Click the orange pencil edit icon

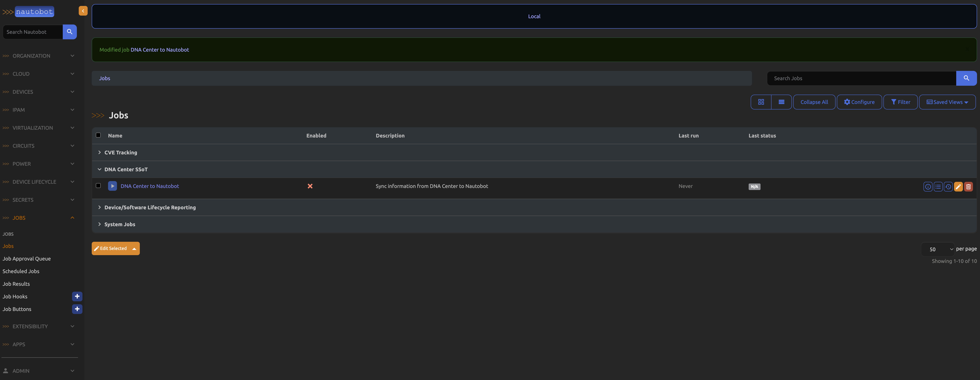[x=958, y=187]
